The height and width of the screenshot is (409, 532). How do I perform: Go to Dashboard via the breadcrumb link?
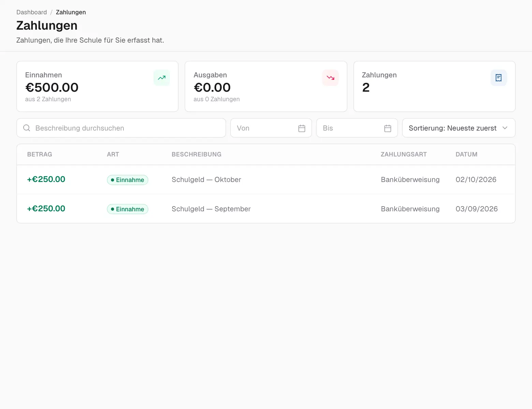coord(32,12)
